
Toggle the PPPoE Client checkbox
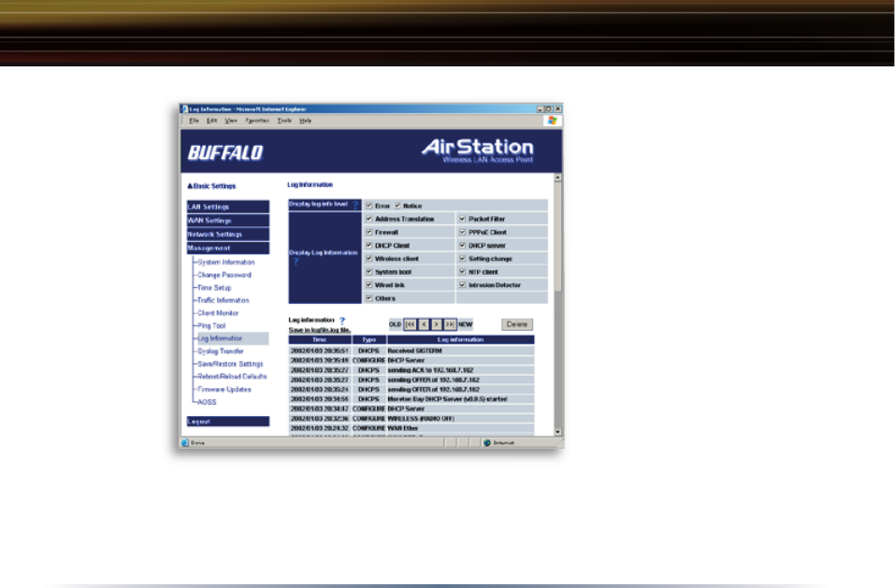click(x=462, y=232)
